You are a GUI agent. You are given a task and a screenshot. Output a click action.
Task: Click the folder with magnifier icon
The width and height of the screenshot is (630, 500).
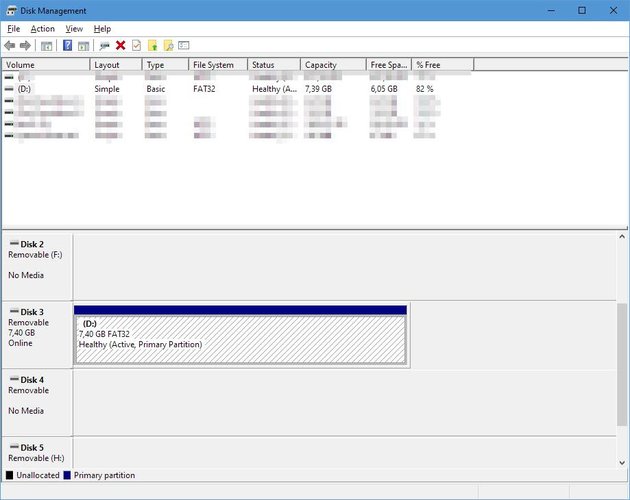(x=169, y=45)
